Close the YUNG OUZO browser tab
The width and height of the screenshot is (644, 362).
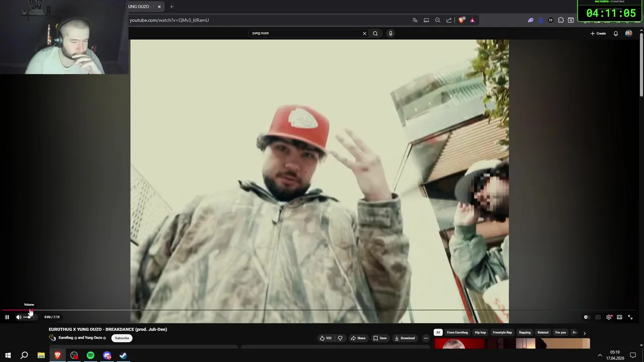159,7
